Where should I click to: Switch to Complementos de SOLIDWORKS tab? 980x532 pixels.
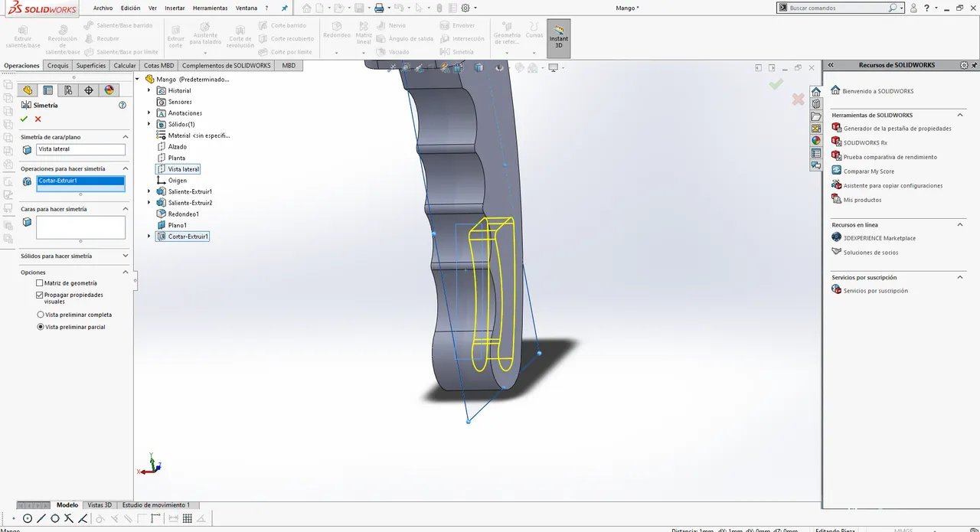pyautogui.click(x=227, y=66)
